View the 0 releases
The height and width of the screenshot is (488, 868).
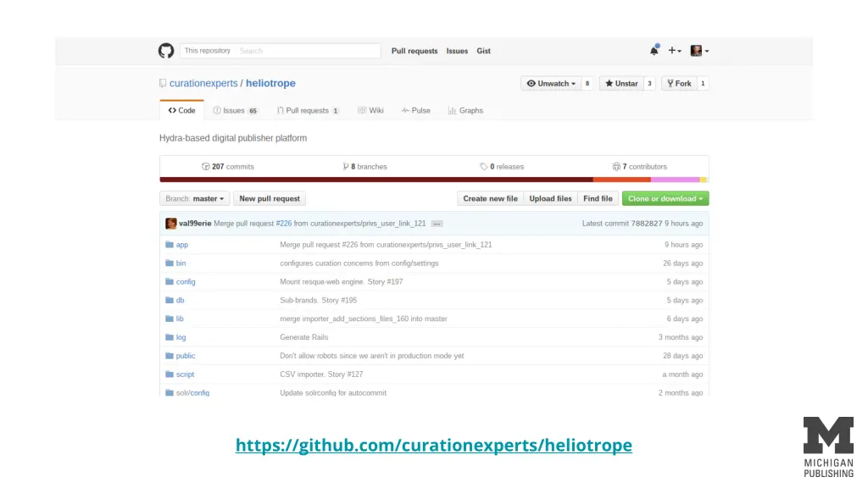[502, 167]
